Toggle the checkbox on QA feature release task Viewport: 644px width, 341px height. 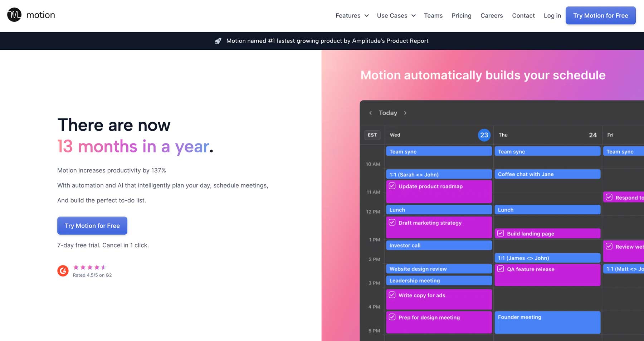click(500, 269)
